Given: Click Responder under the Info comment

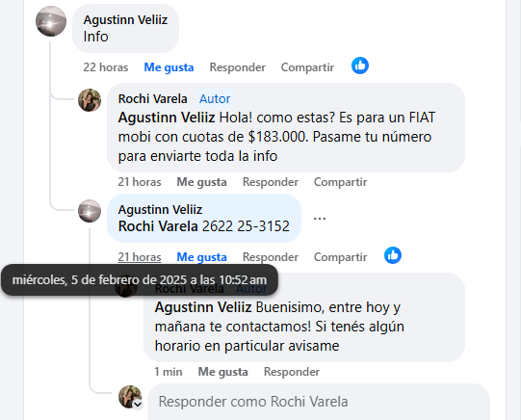Looking at the screenshot, I should point(238,67).
